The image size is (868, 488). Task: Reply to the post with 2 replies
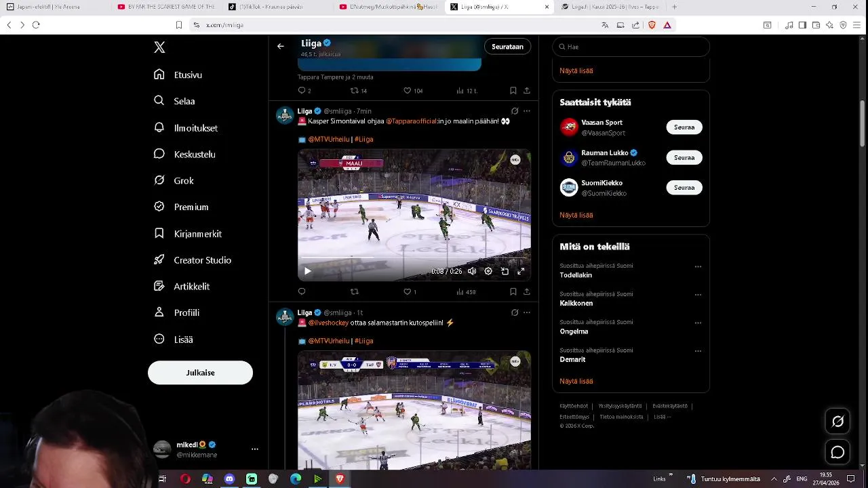(x=304, y=91)
